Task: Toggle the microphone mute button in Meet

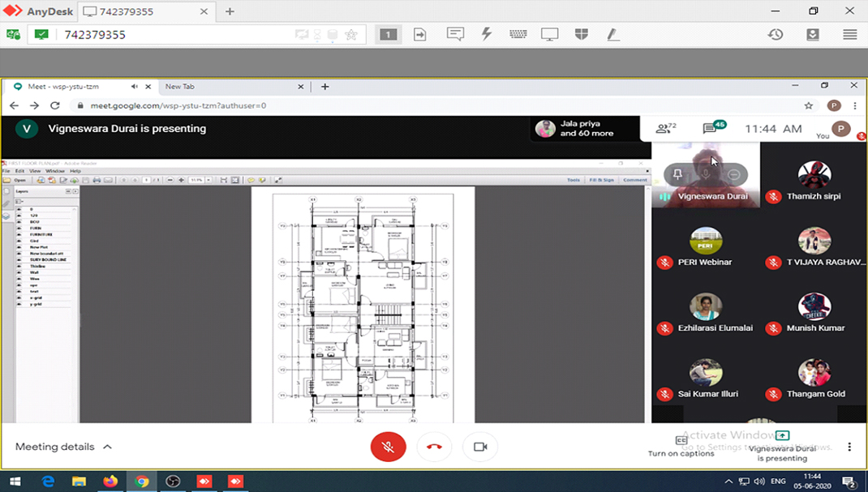Action: [x=388, y=447]
